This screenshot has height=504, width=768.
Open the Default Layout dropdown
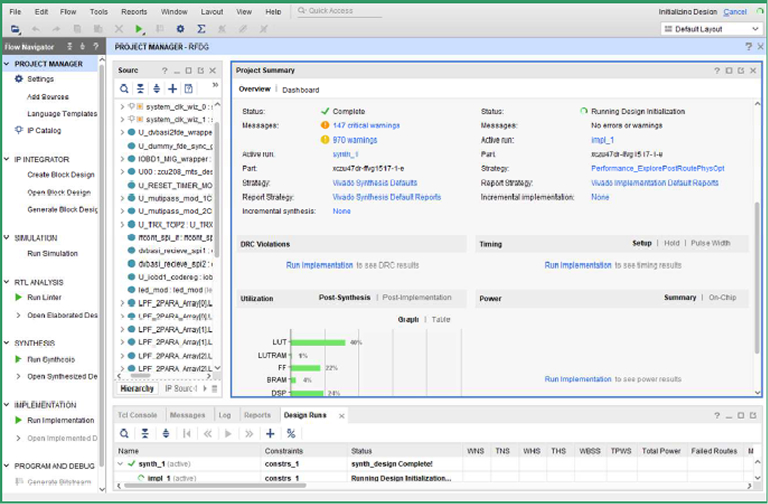click(x=710, y=29)
